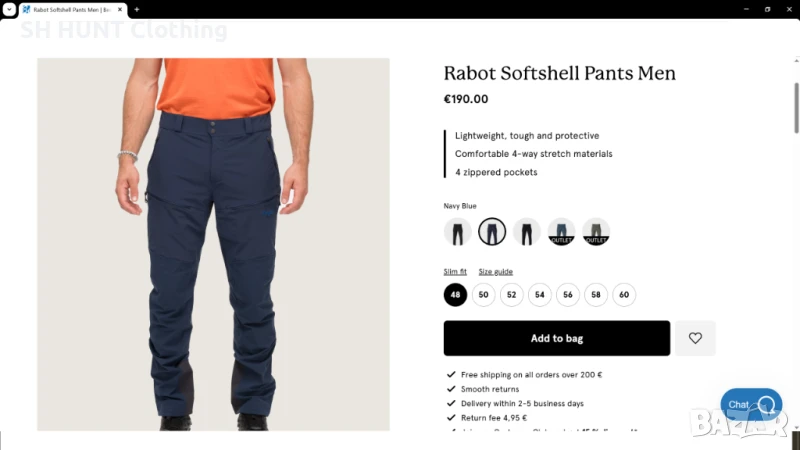Viewport: 800px width, 450px height.
Task: Select size 54
Action: [539, 294]
